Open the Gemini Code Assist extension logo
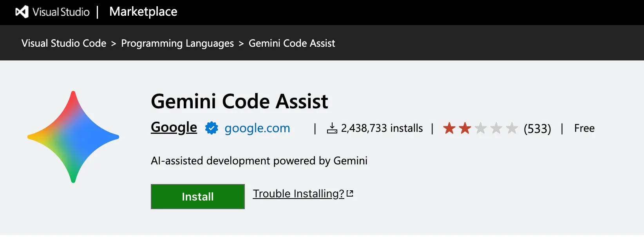Viewport: 644px width, 237px height. 73,137
